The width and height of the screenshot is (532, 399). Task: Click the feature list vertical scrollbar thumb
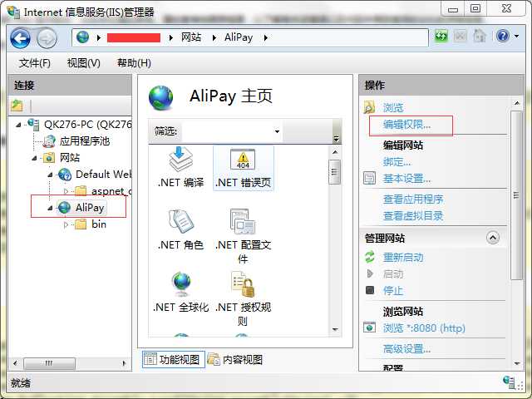[x=334, y=172]
